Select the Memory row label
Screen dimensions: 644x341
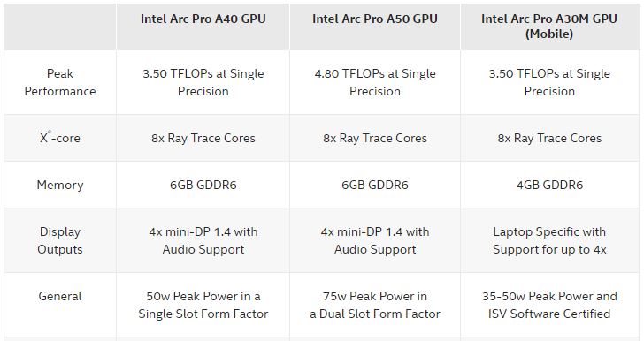point(60,185)
